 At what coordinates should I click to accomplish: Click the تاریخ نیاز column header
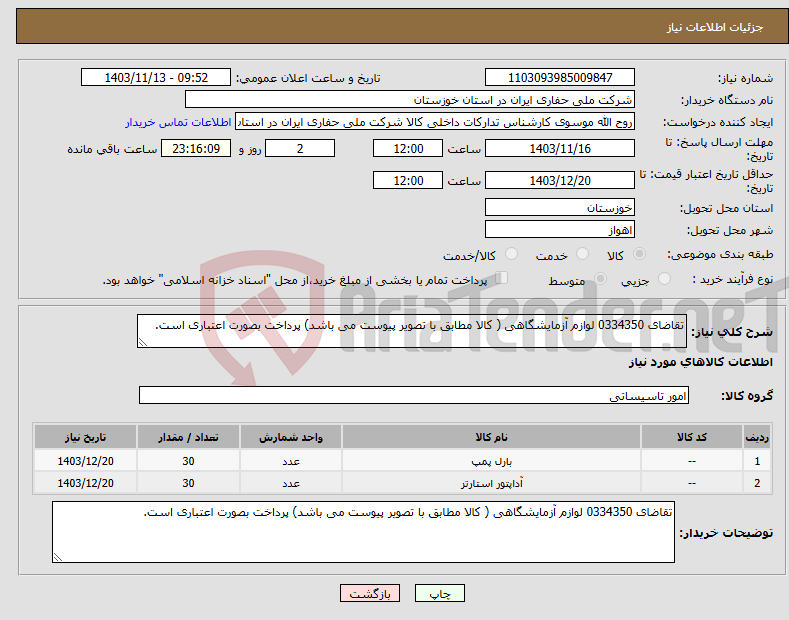click(x=86, y=437)
